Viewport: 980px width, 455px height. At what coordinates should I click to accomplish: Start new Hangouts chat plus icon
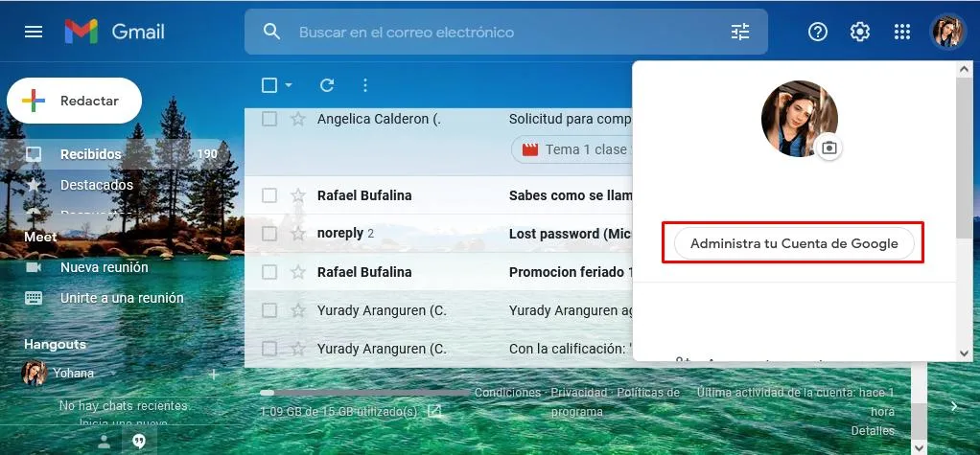[214, 375]
